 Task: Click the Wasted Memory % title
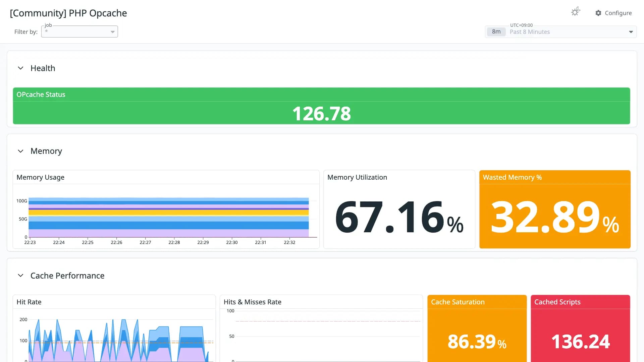(512, 177)
